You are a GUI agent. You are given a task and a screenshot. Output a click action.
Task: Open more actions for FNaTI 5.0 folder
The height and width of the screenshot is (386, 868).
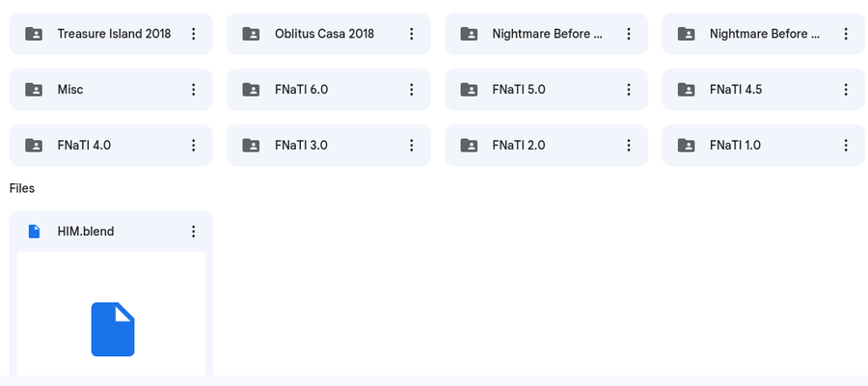click(629, 89)
